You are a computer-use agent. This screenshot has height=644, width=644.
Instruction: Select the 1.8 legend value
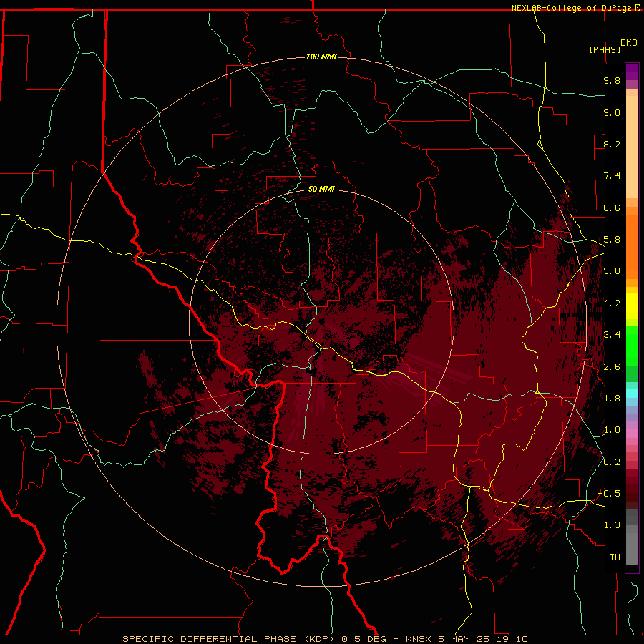[612, 399]
